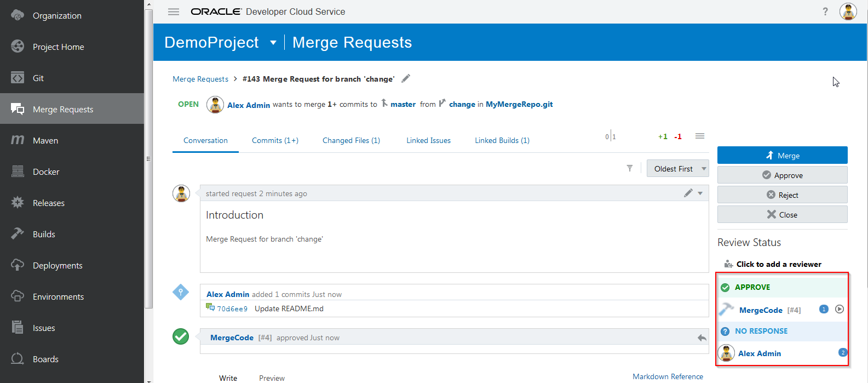
Task: Click the add reviewer icon
Action: point(728,264)
